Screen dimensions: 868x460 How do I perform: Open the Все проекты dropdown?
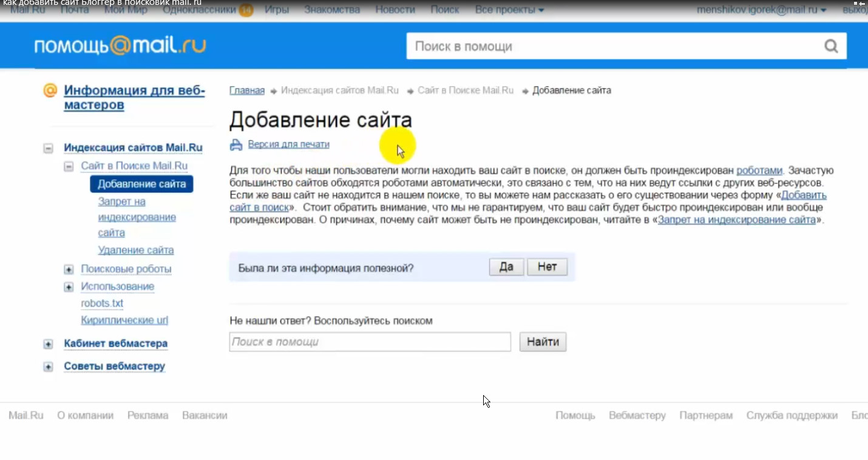click(x=509, y=10)
